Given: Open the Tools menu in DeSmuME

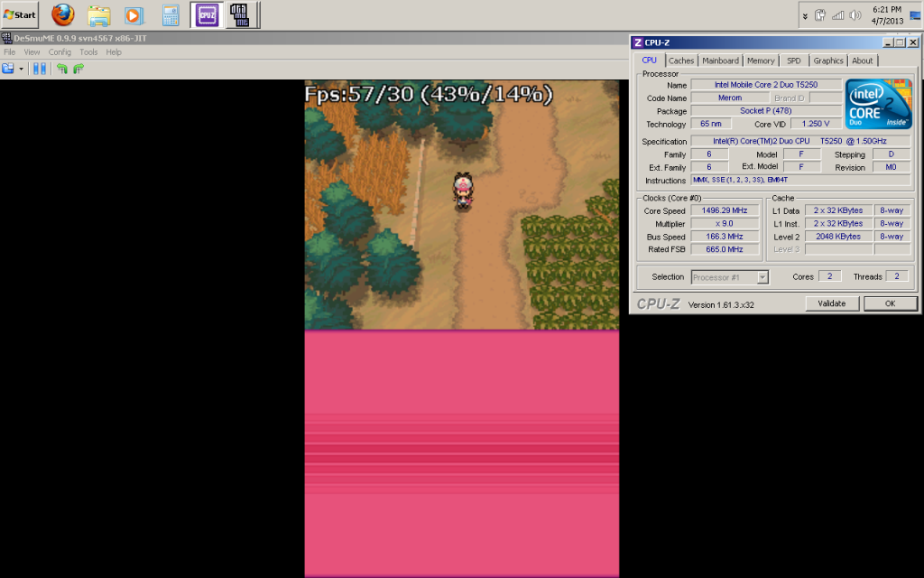Looking at the screenshot, I should [x=88, y=52].
